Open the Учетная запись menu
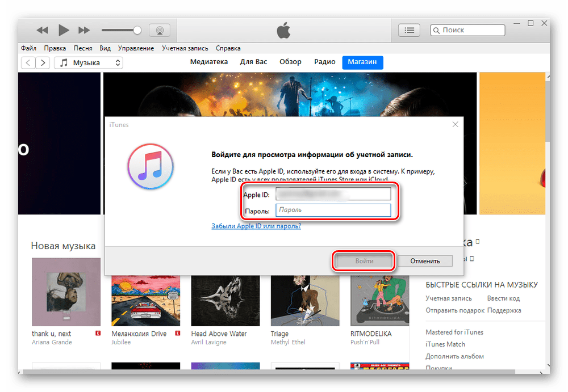The height and width of the screenshot is (392, 568). pos(185,48)
